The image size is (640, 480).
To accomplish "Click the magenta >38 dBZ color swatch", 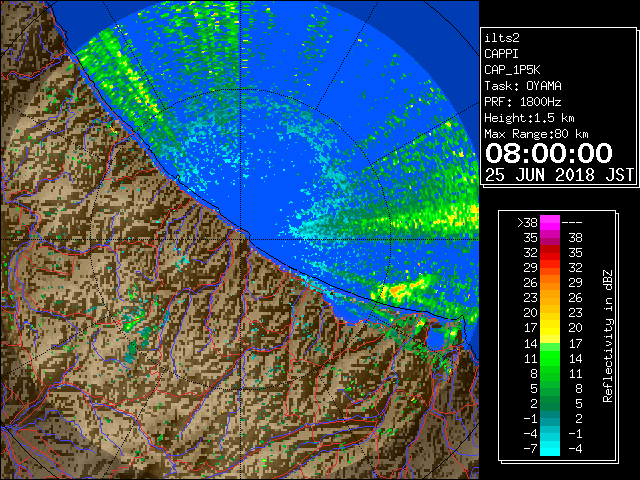I will pyautogui.click(x=550, y=223).
